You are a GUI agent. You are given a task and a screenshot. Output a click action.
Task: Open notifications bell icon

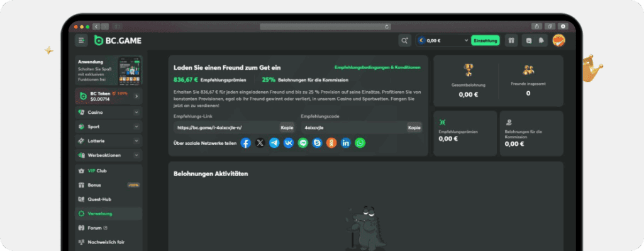coord(541,40)
